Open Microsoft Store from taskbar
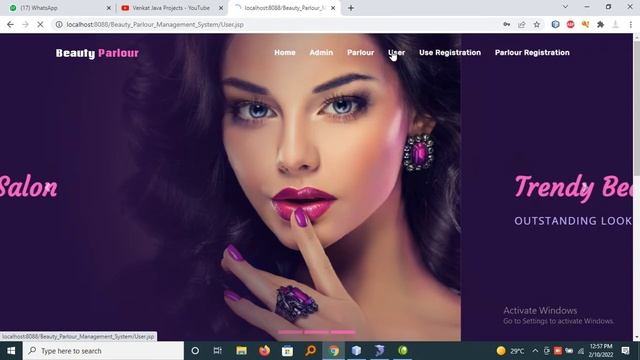 pyautogui.click(x=287, y=351)
